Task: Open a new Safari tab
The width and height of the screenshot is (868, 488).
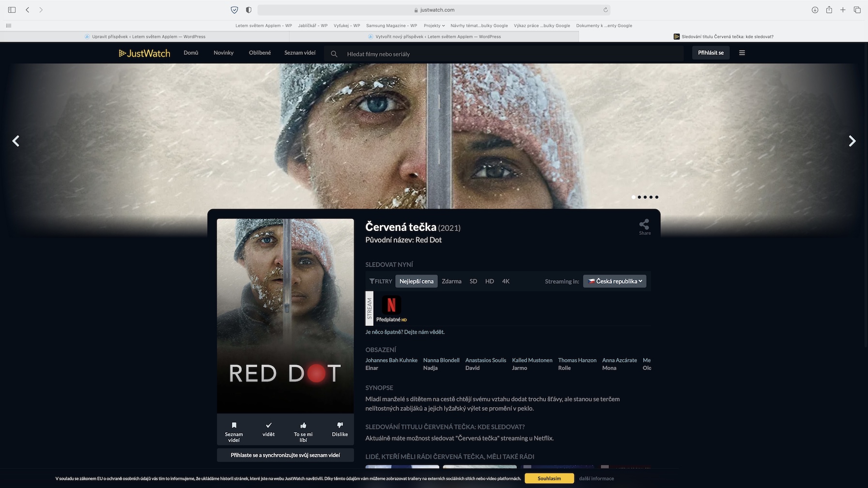Action: [843, 10]
